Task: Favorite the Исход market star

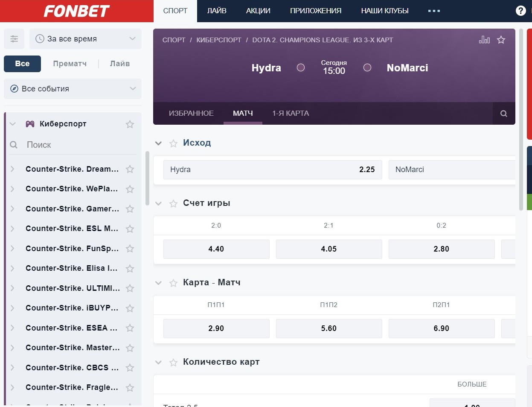Action: (x=173, y=143)
